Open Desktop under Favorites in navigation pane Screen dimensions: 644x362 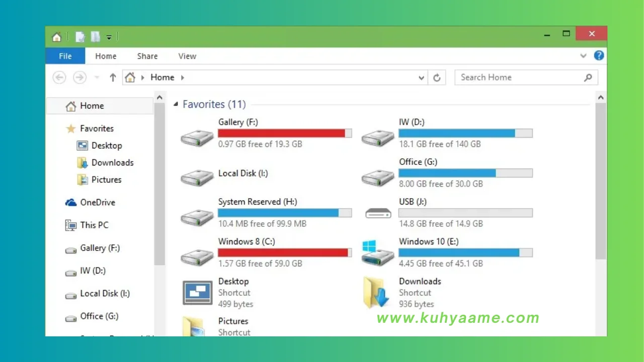point(107,145)
